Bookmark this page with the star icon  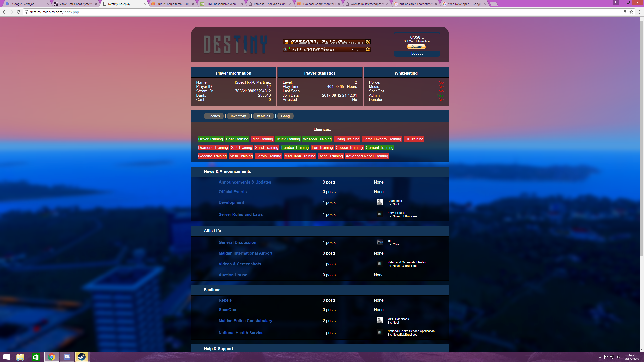pos(631,12)
